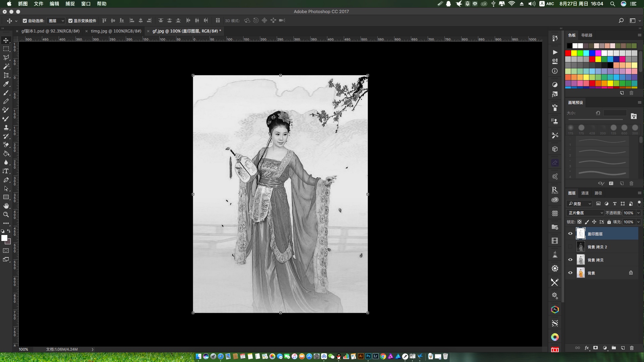Toggle the 自动选择 checkbox
The width and height of the screenshot is (644, 362).
(25, 21)
